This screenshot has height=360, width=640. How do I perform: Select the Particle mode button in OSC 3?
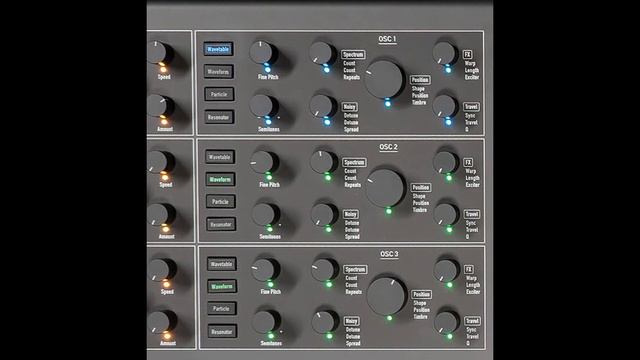222,309
